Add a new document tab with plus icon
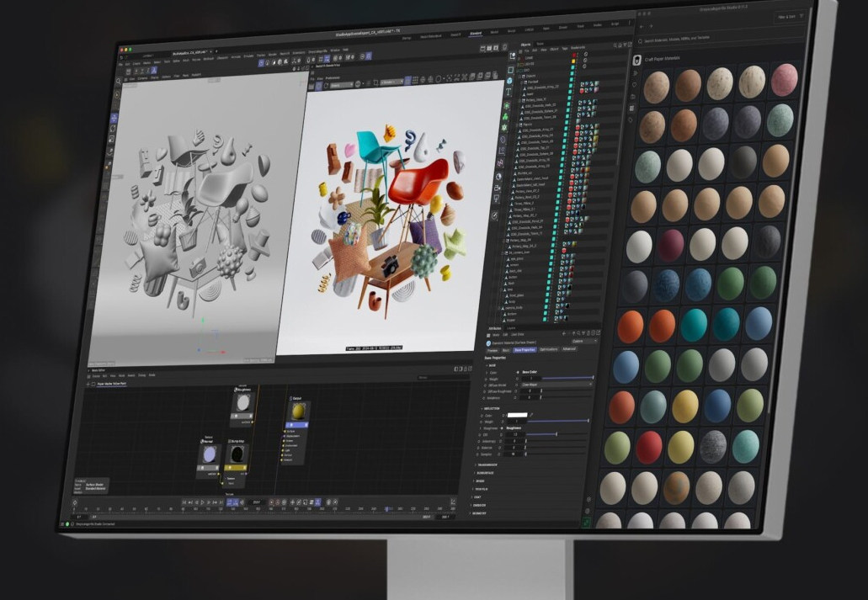The height and width of the screenshot is (600, 868). [216, 51]
